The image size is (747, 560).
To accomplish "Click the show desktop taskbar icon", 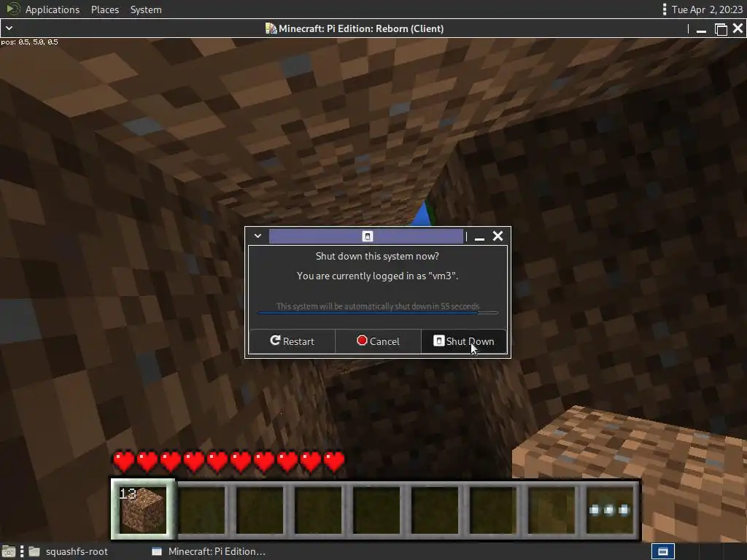I will click(9, 551).
